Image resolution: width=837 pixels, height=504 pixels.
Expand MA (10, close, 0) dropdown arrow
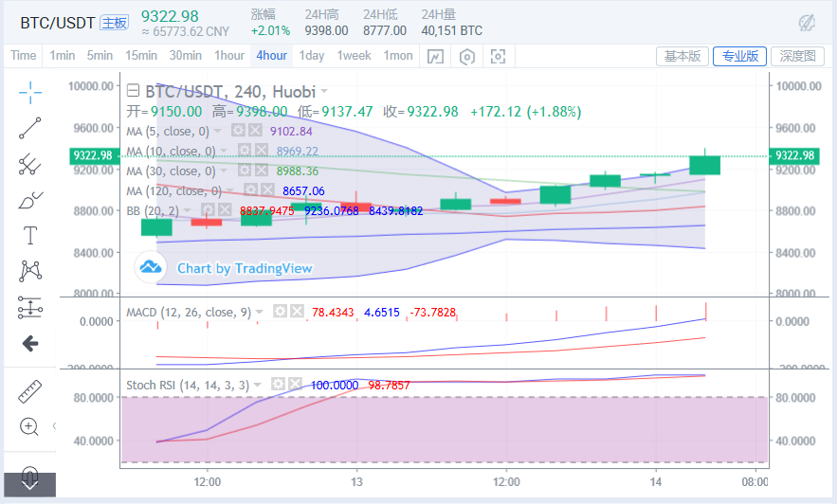tap(224, 151)
